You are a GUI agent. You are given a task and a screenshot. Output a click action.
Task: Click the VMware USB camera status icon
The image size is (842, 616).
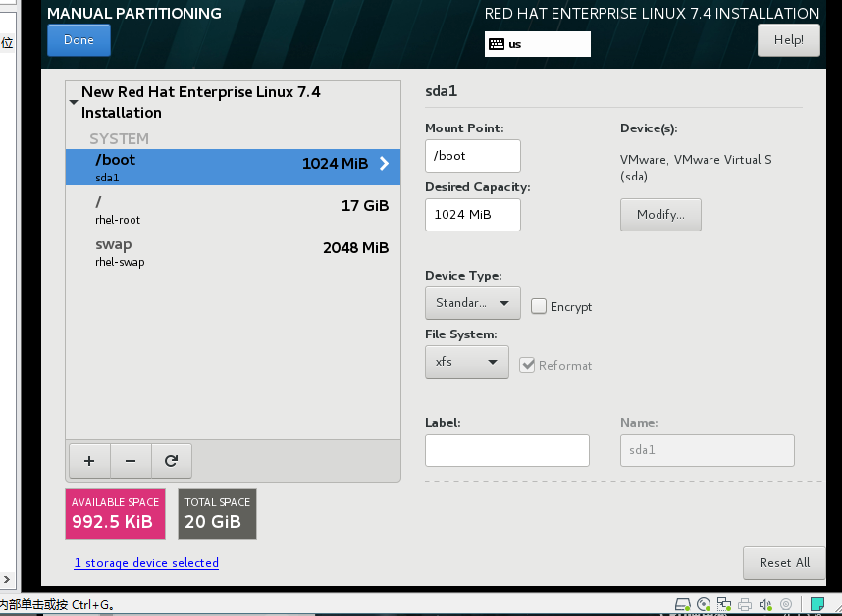[786, 605]
